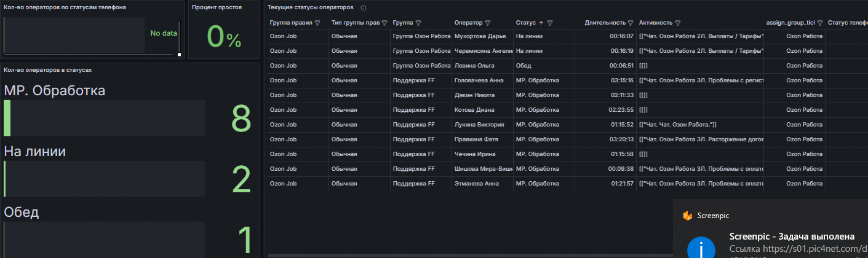Click Расторжение догов activity cell
Image resolution: width=868 pixels, height=258 pixels.
click(700, 139)
